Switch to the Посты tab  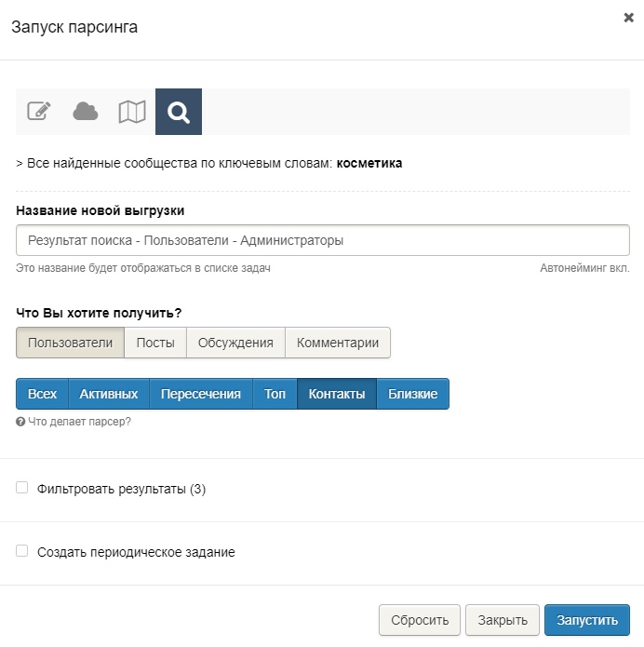[x=155, y=343]
